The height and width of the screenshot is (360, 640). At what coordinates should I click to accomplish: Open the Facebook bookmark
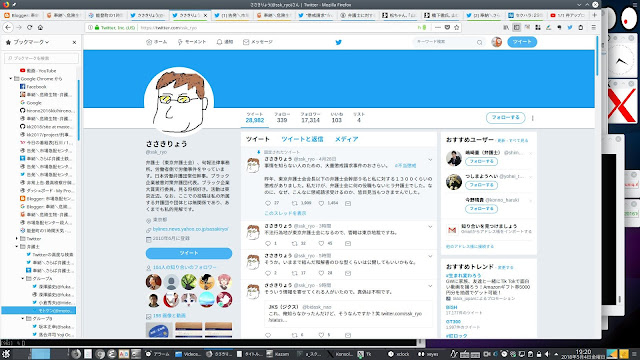33,87
